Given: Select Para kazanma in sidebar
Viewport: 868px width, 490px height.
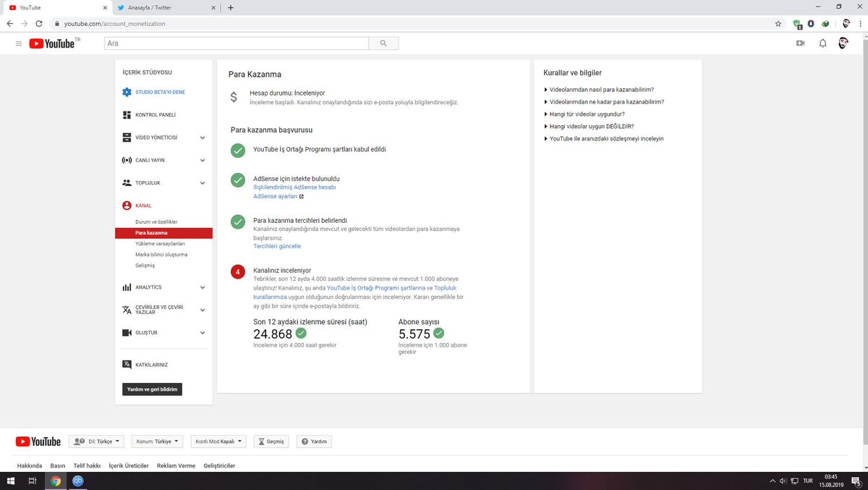Looking at the screenshot, I should tap(163, 233).
